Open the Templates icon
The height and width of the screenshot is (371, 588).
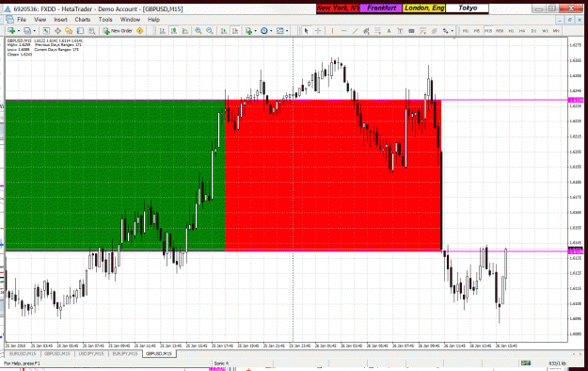(279, 31)
